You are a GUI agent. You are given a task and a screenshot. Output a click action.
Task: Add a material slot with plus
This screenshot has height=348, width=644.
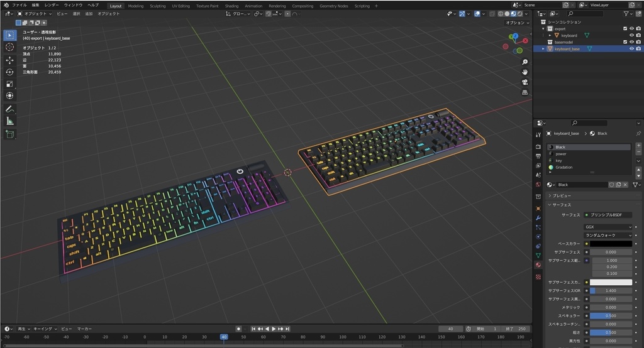[638, 145]
